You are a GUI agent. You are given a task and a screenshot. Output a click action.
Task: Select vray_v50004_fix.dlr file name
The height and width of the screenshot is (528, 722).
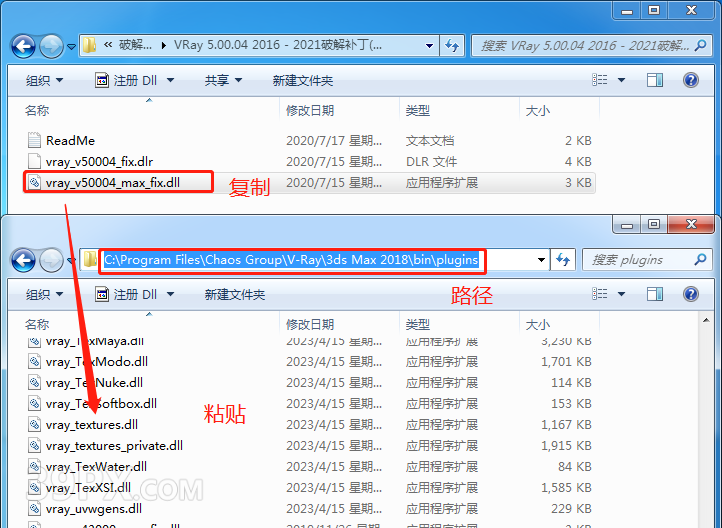pos(99,162)
